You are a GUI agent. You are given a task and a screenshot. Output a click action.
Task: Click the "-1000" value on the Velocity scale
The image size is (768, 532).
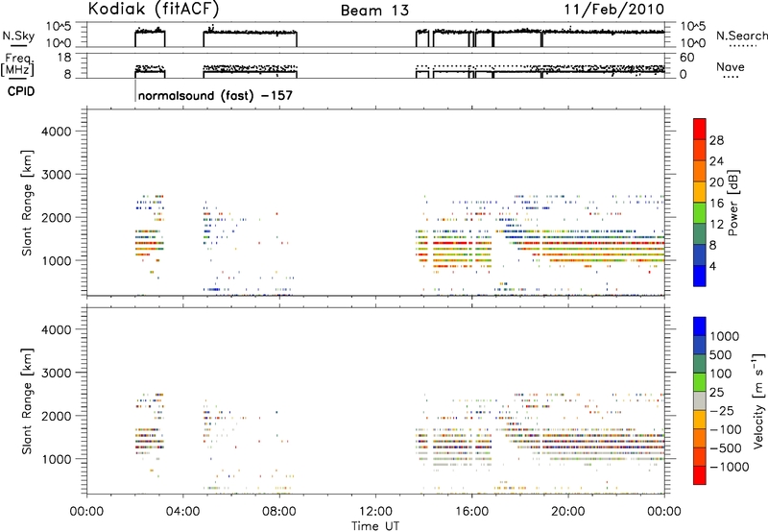(x=729, y=467)
